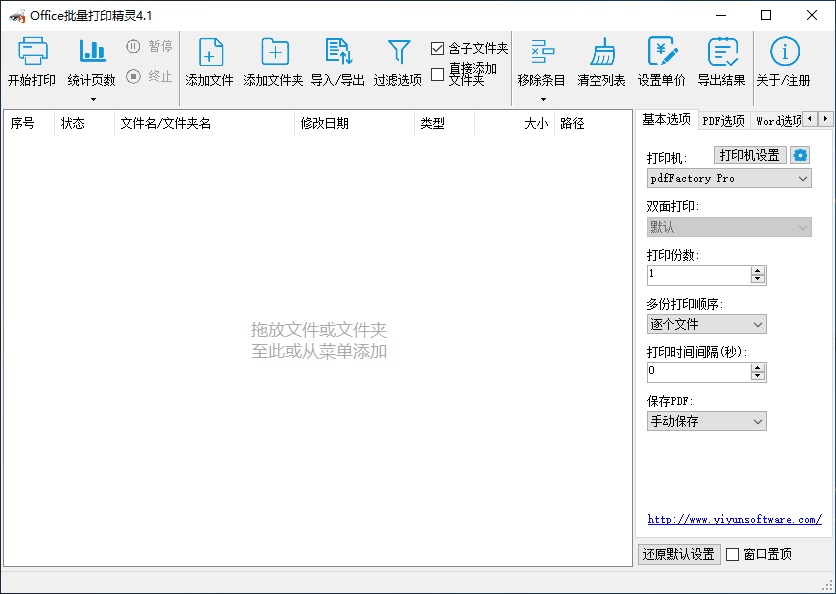Switch to the PDF选项 tab
Screen dimensions: 836x594
tap(724, 120)
